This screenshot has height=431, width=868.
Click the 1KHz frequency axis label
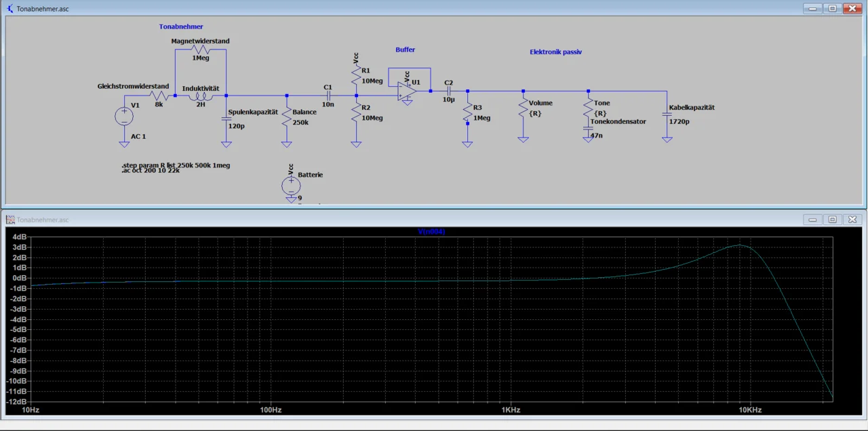(x=510, y=410)
